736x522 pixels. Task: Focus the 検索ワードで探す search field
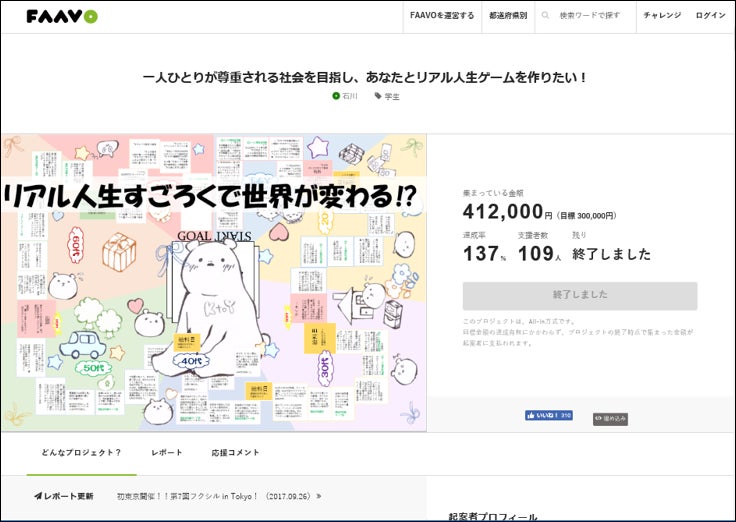(x=592, y=16)
